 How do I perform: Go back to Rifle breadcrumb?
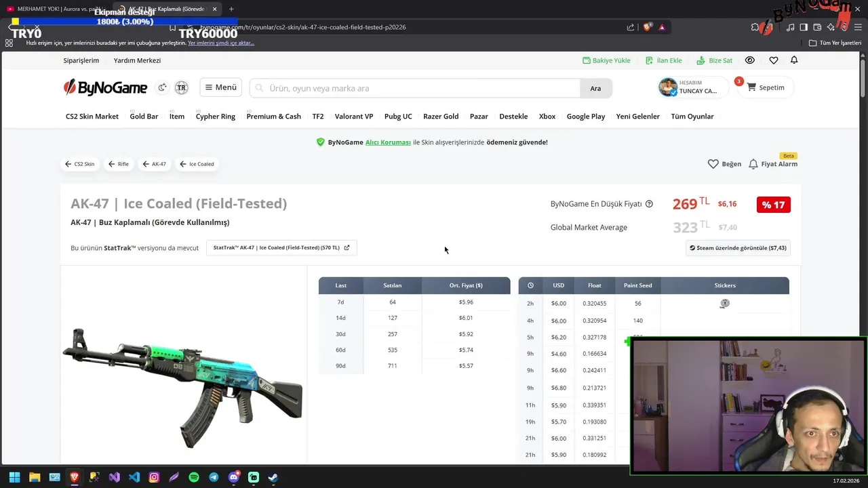tap(119, 164)
